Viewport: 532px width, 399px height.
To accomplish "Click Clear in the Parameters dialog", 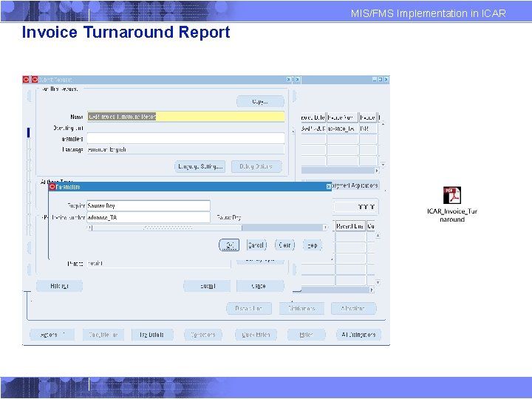I will 284,245.
